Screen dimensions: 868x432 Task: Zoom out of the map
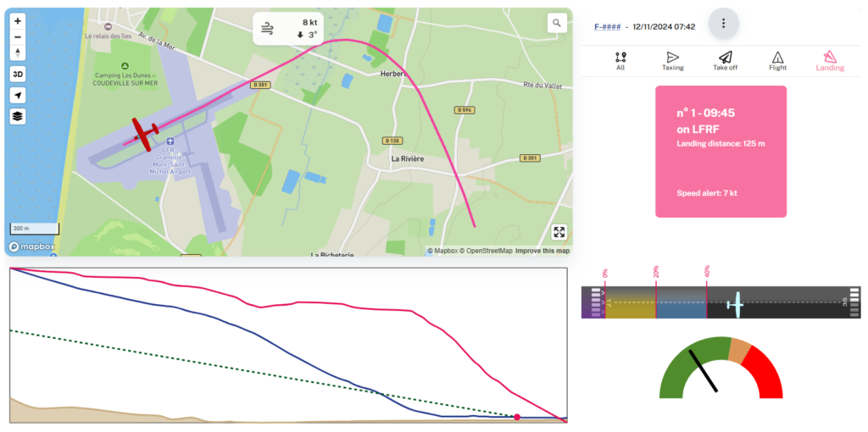pyautogui.click(x=18, y=36)
